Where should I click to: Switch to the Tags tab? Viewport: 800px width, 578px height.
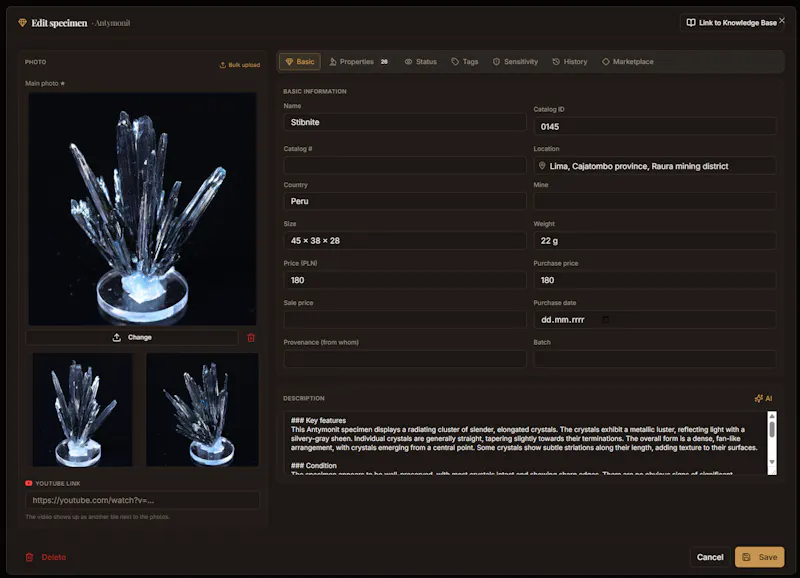tap(465, 62)
